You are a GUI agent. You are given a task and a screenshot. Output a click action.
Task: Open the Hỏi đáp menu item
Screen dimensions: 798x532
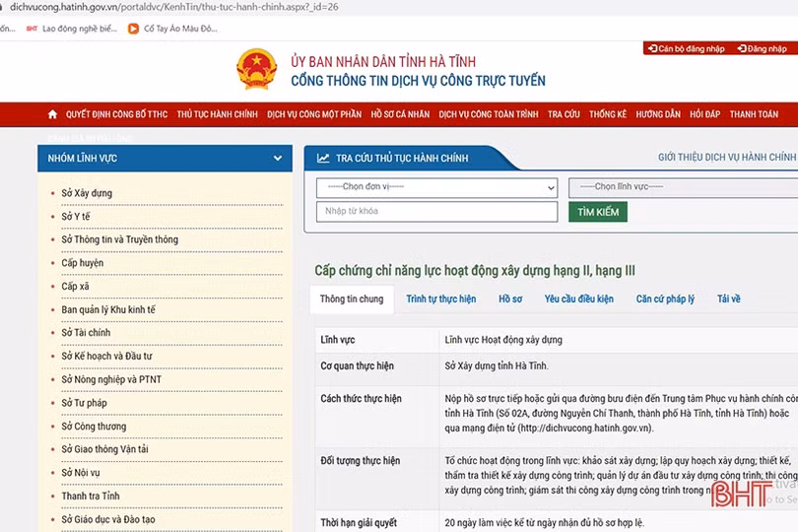click(704, 114)
